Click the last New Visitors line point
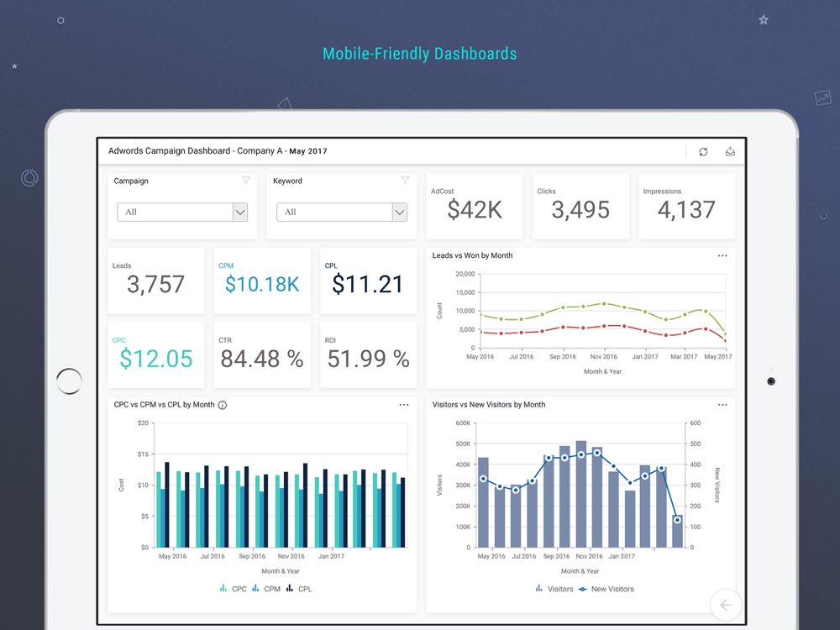 point(677,520)
